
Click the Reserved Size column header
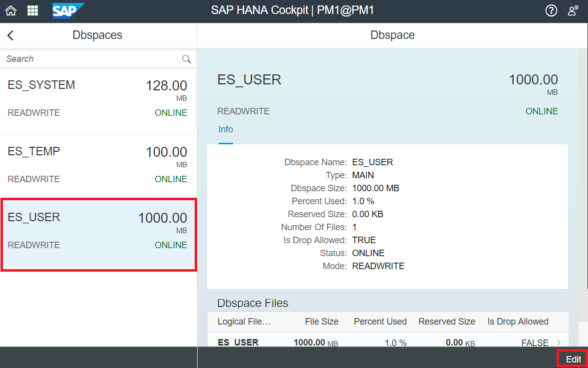[x=447, y=322]
